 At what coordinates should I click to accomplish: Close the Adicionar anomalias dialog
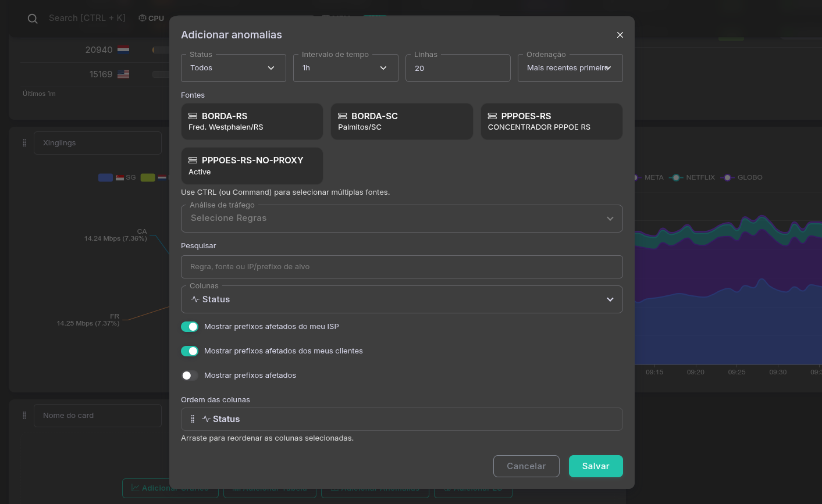pyautogui.click(x=620, y=35)
